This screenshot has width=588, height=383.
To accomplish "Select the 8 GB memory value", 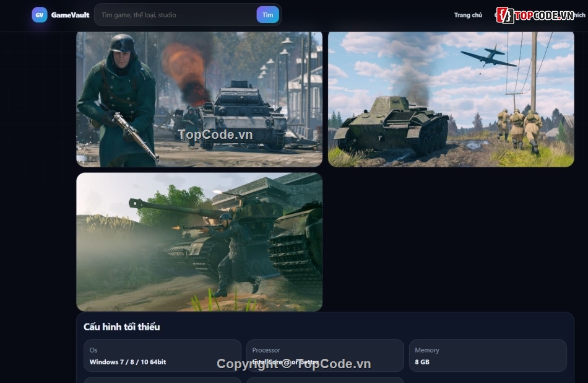I will pos(422,362).
